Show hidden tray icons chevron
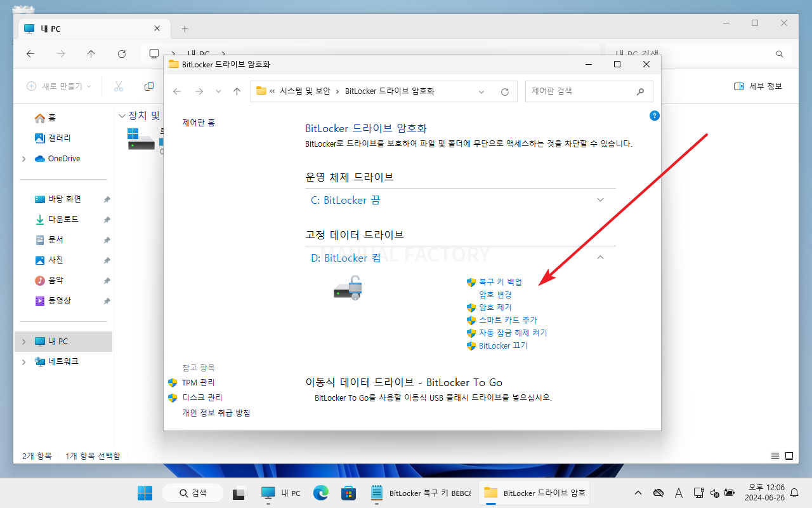This screenshot has height=508, width=812. pos(638,493)
